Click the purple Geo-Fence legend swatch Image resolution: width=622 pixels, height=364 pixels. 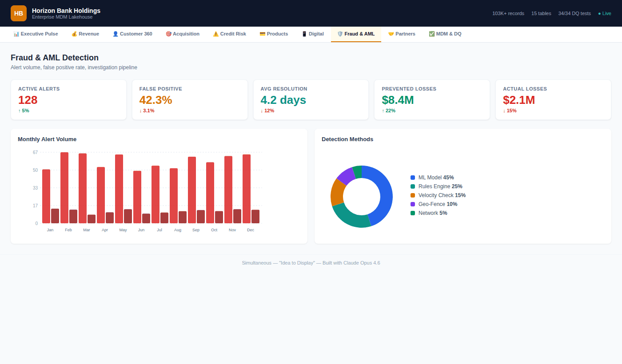[x=413, y=204]
